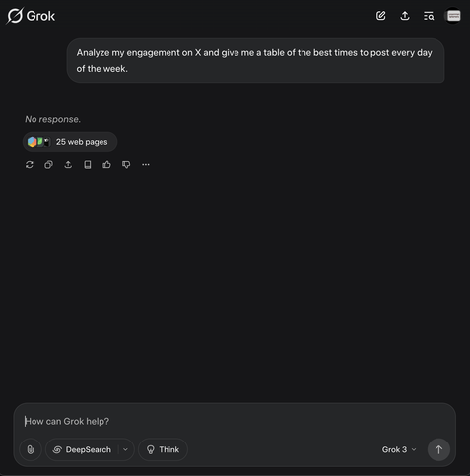Open more options ellipsis under response
The height and width of the screenshot is (476, 470).
146,164
